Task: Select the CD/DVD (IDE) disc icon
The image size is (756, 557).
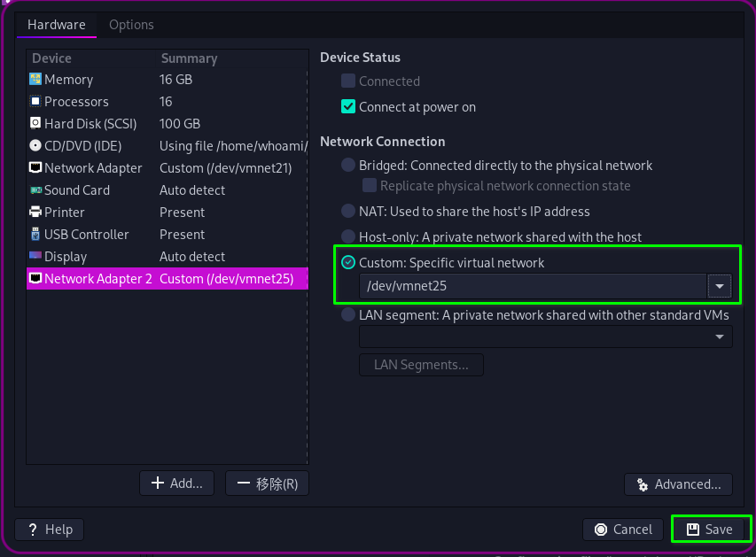Action: coord(35,146)
